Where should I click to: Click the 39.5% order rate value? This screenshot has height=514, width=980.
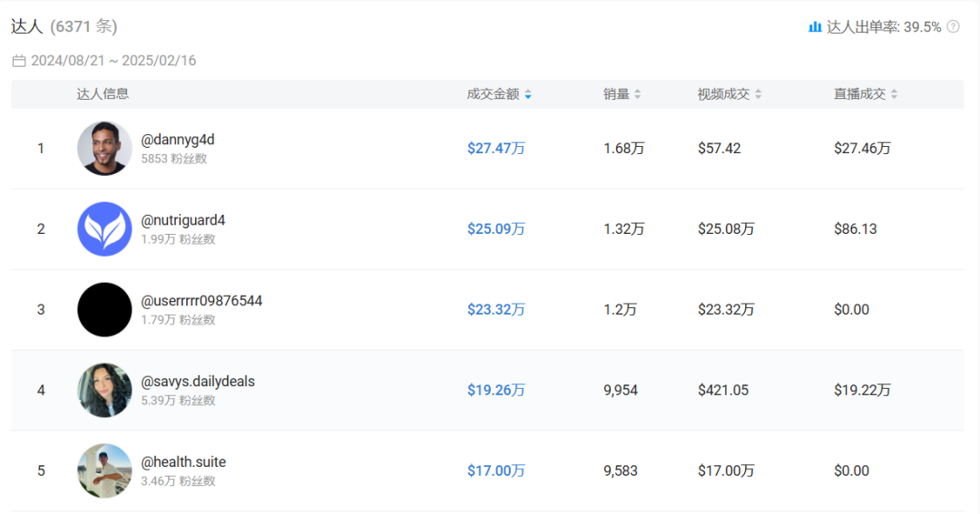(x=923, y=27)
